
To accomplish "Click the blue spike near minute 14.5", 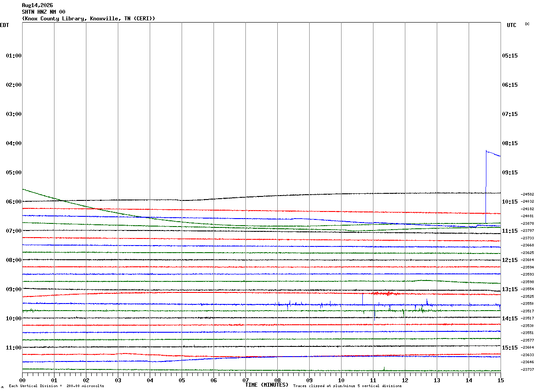I will tap(486, 186).
